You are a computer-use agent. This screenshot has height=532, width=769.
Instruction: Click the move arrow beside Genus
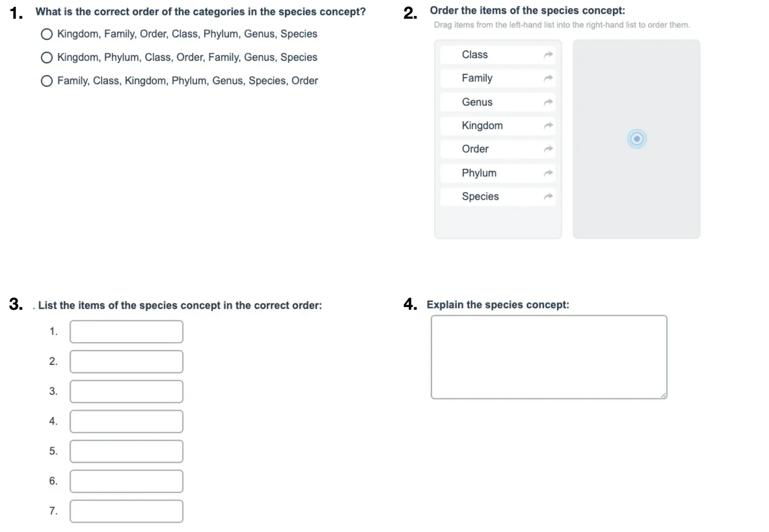point(548,102)
